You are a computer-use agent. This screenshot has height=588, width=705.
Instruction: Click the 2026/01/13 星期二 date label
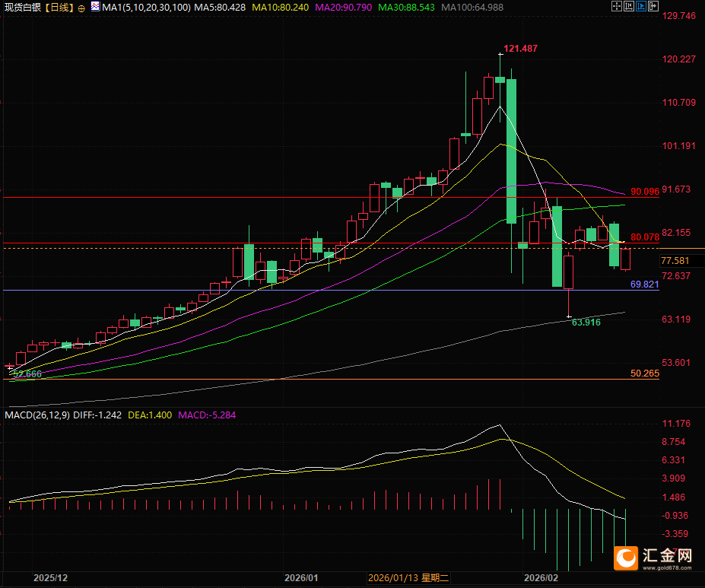tap(408, 577)
